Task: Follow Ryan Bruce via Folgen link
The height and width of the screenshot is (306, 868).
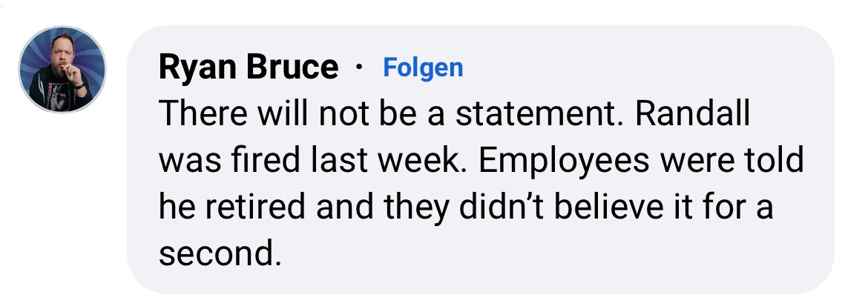Action: (x=423, y=68)
